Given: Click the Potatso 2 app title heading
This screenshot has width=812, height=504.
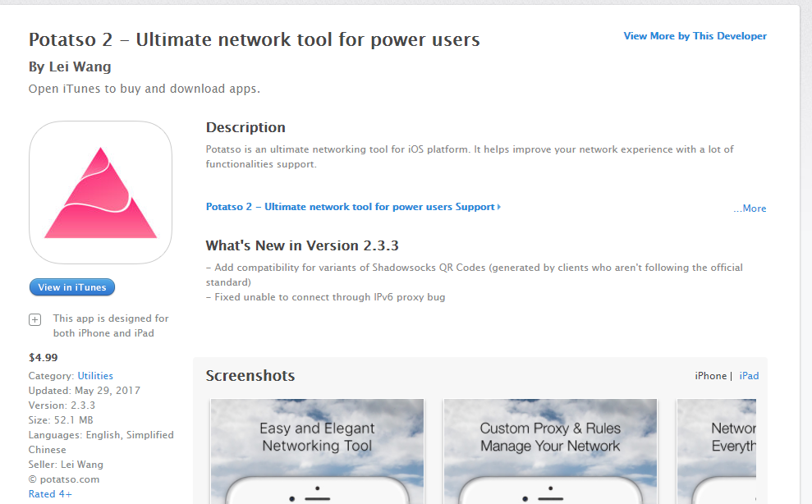Looking at the screenshot, I should 254,39.
